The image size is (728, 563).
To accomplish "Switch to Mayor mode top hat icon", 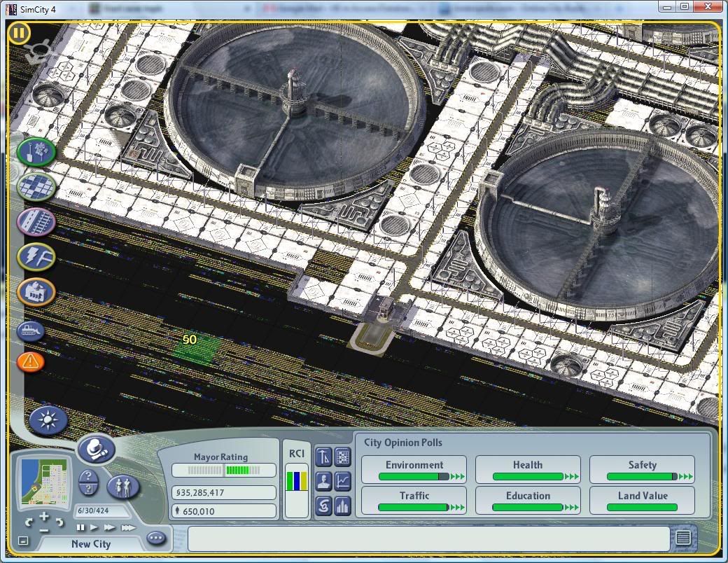I will point(96,449).
